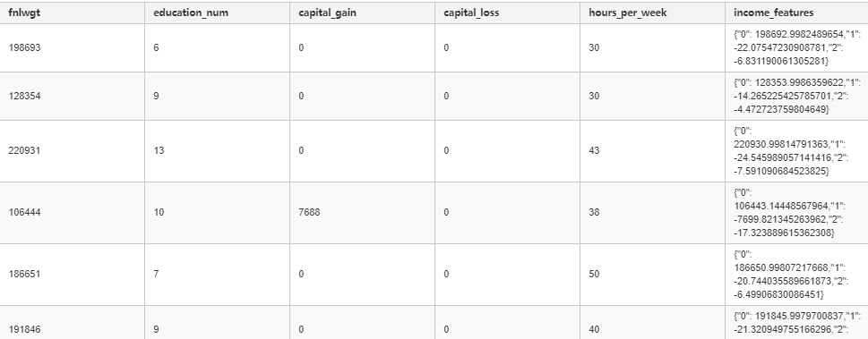Click the fnlwgt cell 106444
The height and width of the screenshot is (339, 868).
click(x=24, y=213)
